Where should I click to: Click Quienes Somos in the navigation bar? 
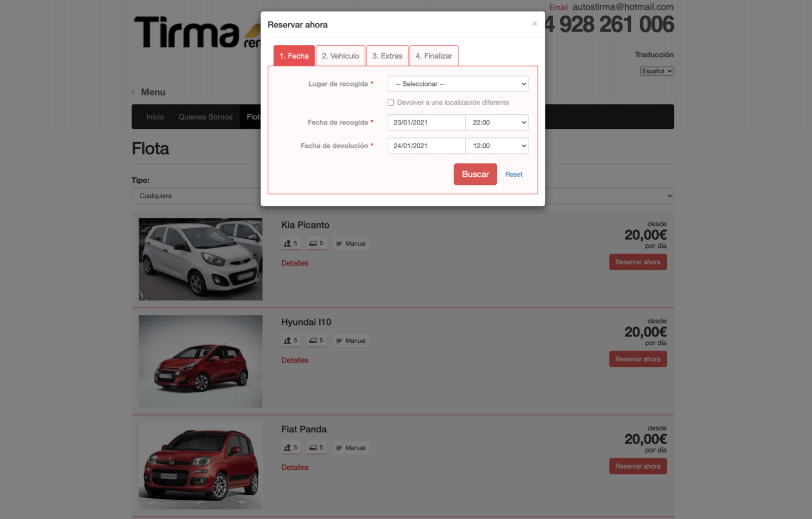205,117
